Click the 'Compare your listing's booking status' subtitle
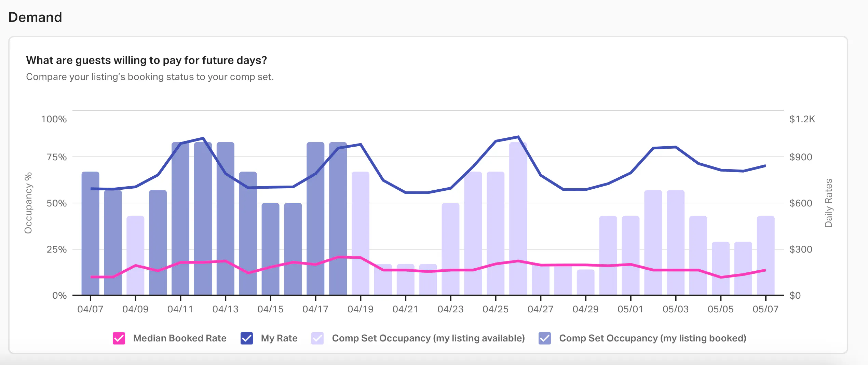The image size is (868, 365). (150, 77)
